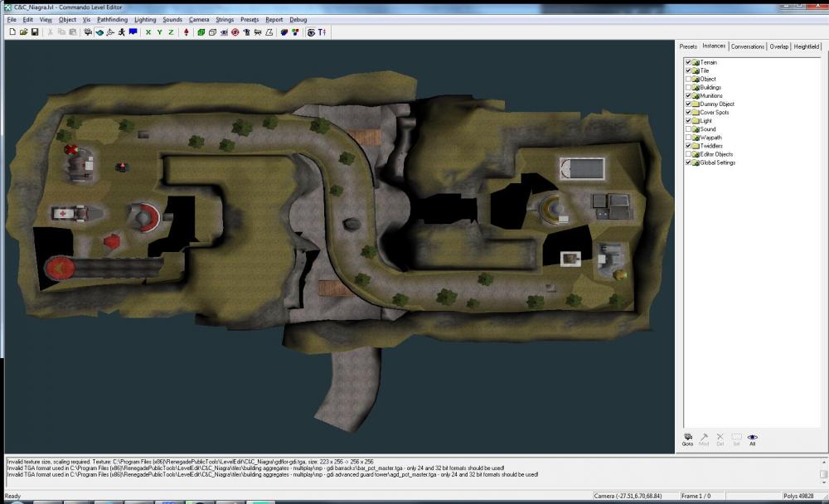829x504 pixels.
Task: Click the output log scrollbar down arrow
Action: [x=823, y=484]
